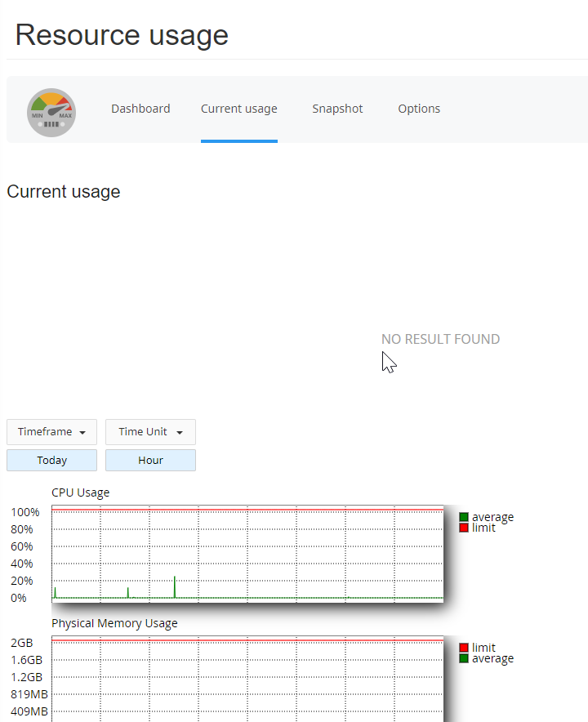Click red limit swatch in Physical Memory legend
This screenshot has height=722, width=588.
[x=464, y=648]
